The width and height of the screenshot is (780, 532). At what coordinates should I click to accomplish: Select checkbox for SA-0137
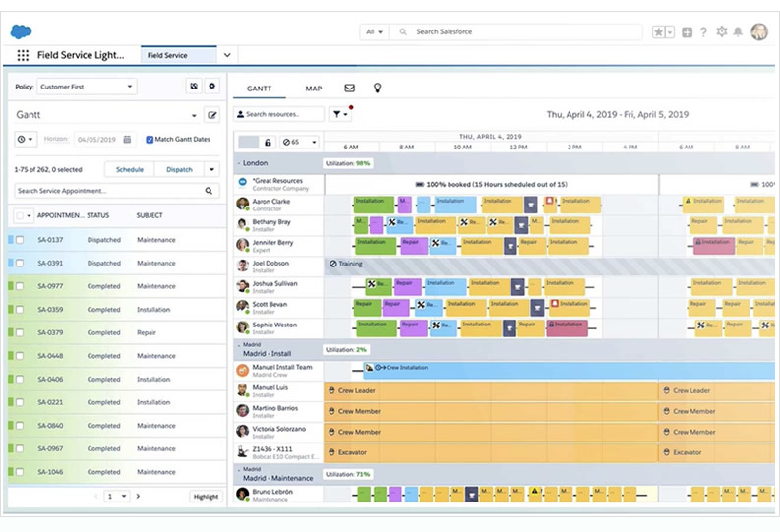(x=20, y=240)
